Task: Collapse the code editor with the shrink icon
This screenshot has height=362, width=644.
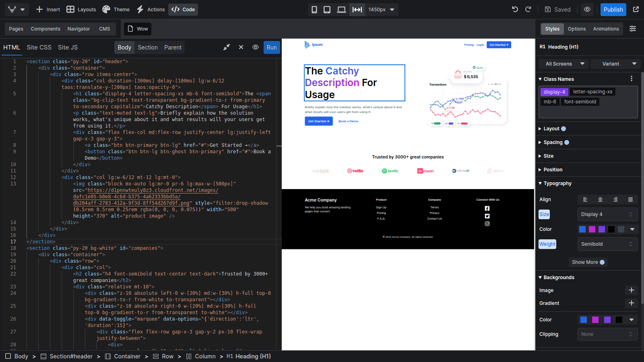Action: (227, 47)
